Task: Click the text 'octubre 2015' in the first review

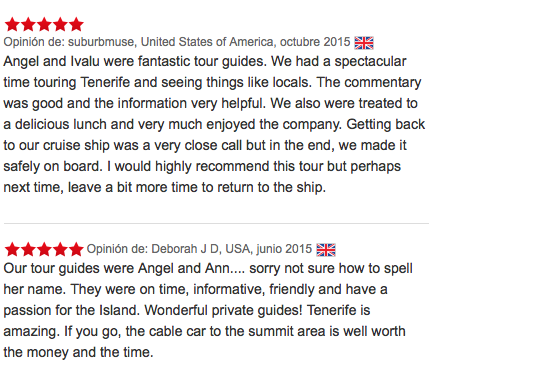Action: [315, 42]
